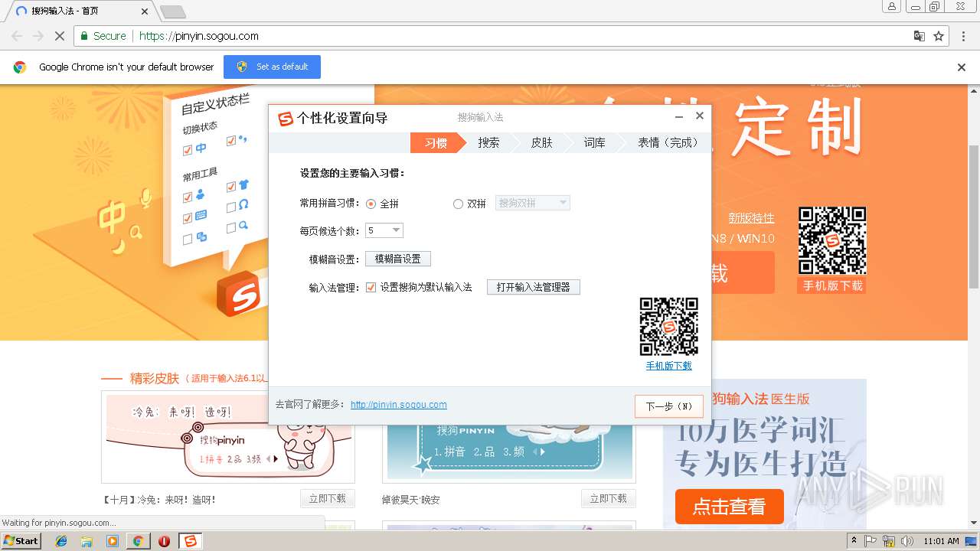Select the 双拼 radio button
980x551 pixels.
[458, 204]
